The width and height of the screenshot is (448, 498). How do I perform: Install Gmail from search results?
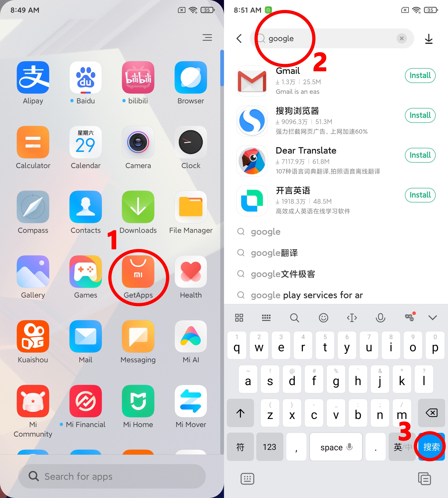[419, 76]
